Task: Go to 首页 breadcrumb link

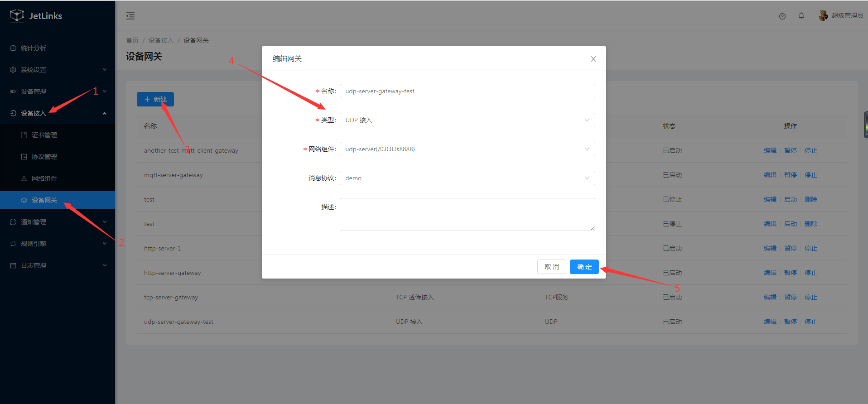Action: coord(132,40)
